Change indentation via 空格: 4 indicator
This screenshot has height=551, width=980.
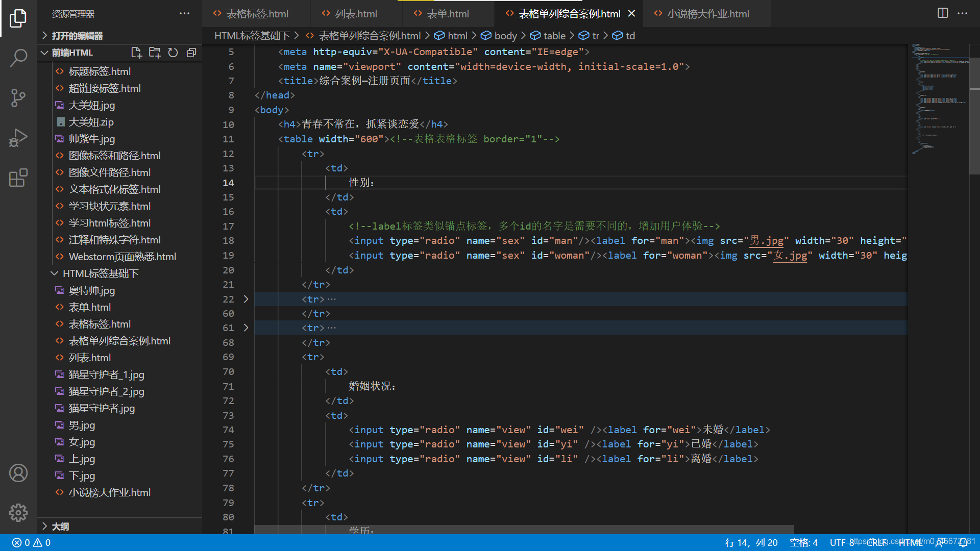803,543
